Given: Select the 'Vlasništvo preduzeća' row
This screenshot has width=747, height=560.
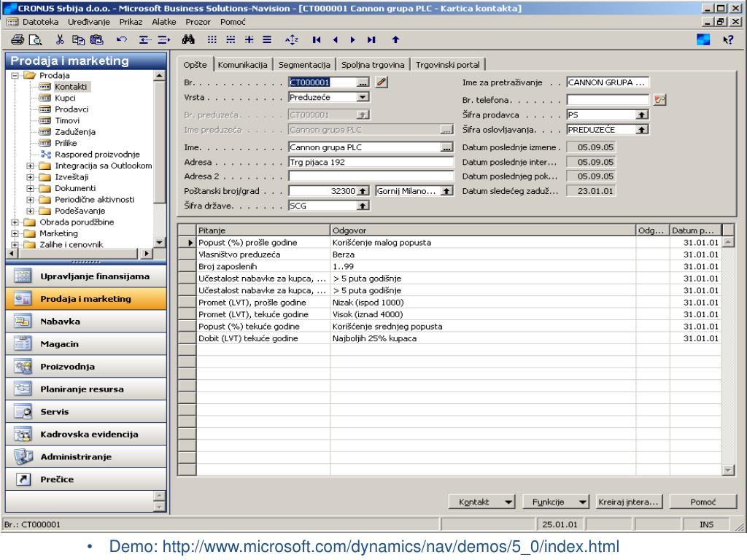Looking at the screenshot, I should click(449, 254).
